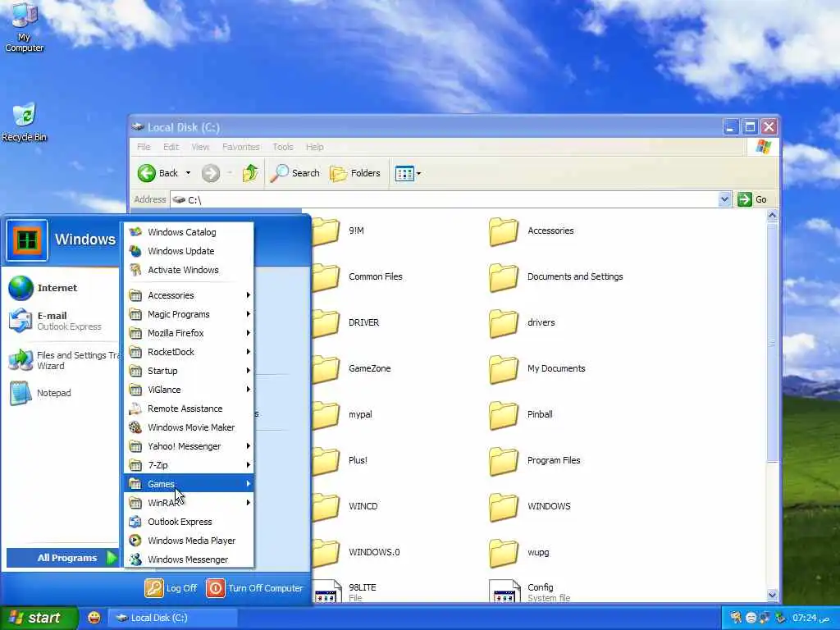
Task: Open E-mail Outlook Express shortcut
Action: pyautogui.click(x=61, y=321)
